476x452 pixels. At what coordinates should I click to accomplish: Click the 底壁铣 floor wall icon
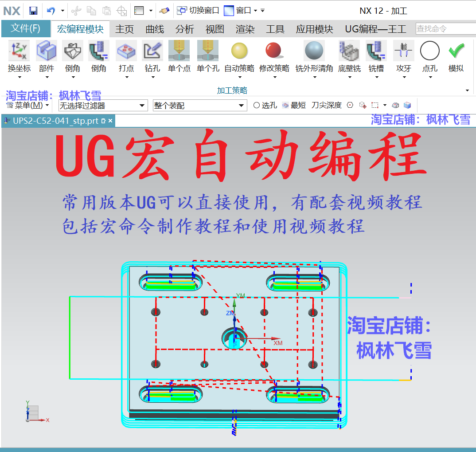point(349,51)
